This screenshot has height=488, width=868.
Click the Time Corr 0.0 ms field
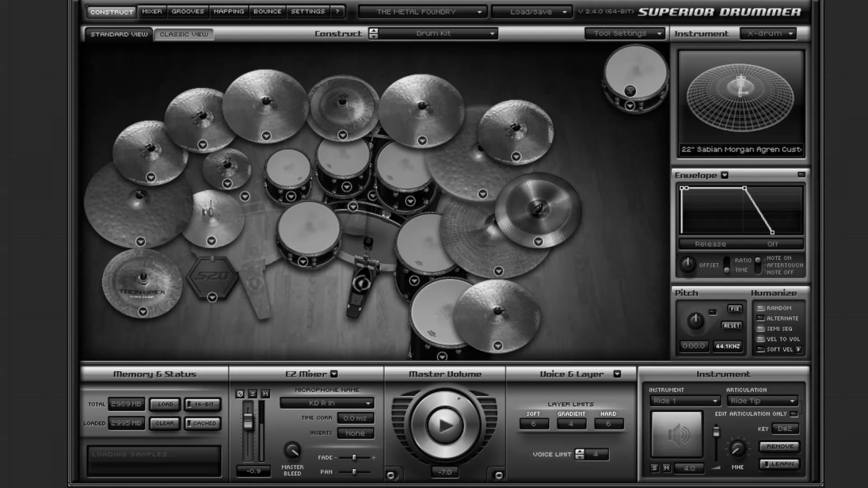[355, 418]
